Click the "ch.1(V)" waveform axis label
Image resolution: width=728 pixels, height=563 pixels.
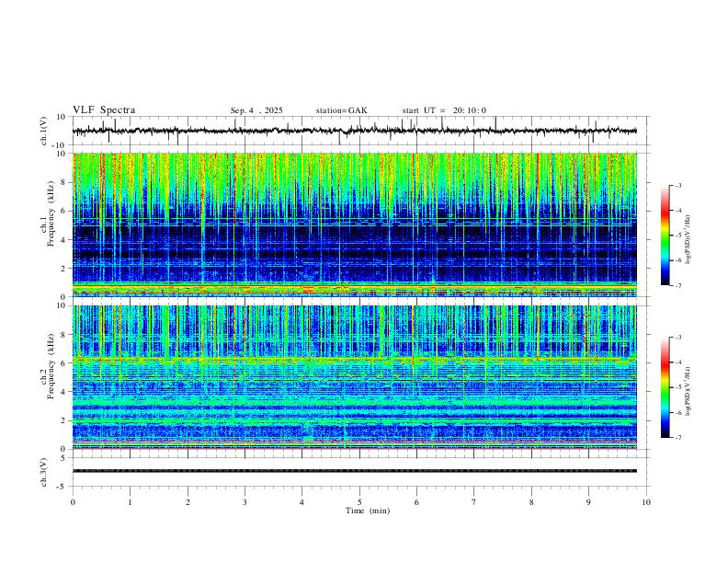point(44,131)
